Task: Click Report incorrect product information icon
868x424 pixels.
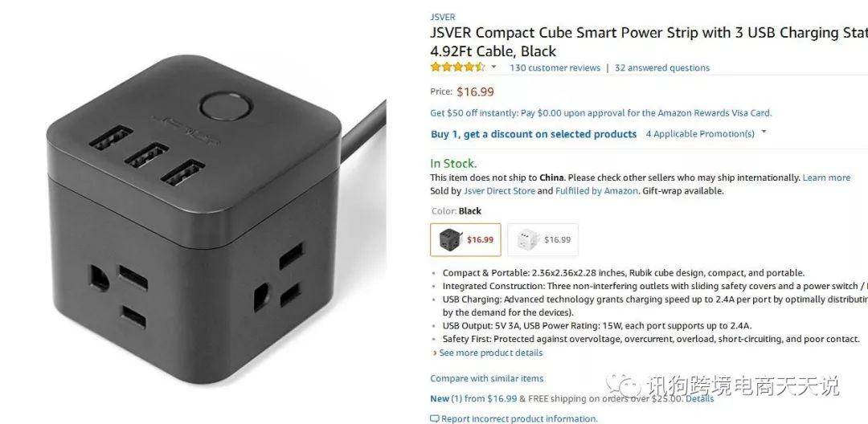Action: point(435,419)
